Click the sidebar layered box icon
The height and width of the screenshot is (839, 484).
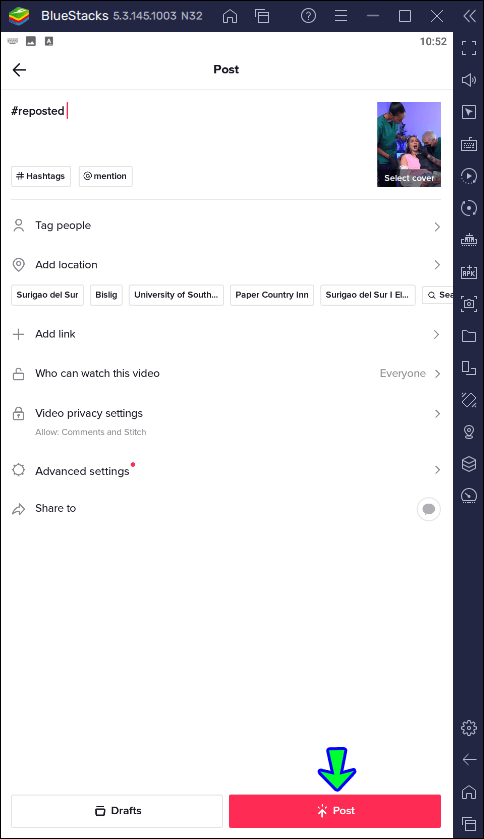(469, 463)
